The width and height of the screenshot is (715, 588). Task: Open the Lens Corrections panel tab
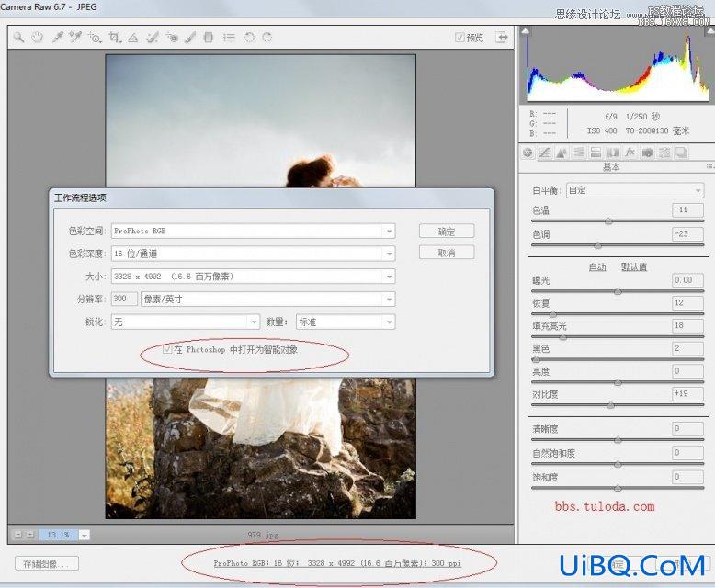pyautogui.click(x=613, y=153)
